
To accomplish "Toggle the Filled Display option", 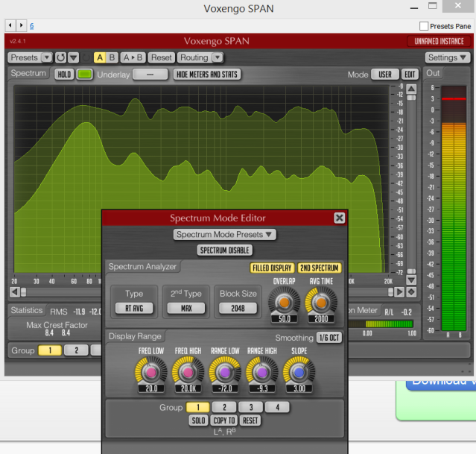I will (x=271, y=268).
